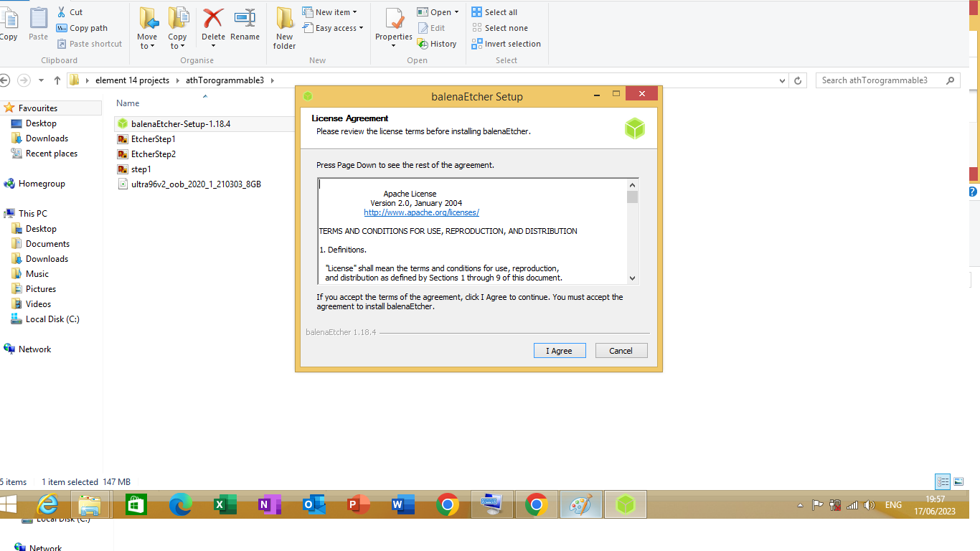Image resolution: width=980 pixels, height=551 pixels.
Task: Switch to Paint via its taskbar icon
Action: tap(580, 505)
